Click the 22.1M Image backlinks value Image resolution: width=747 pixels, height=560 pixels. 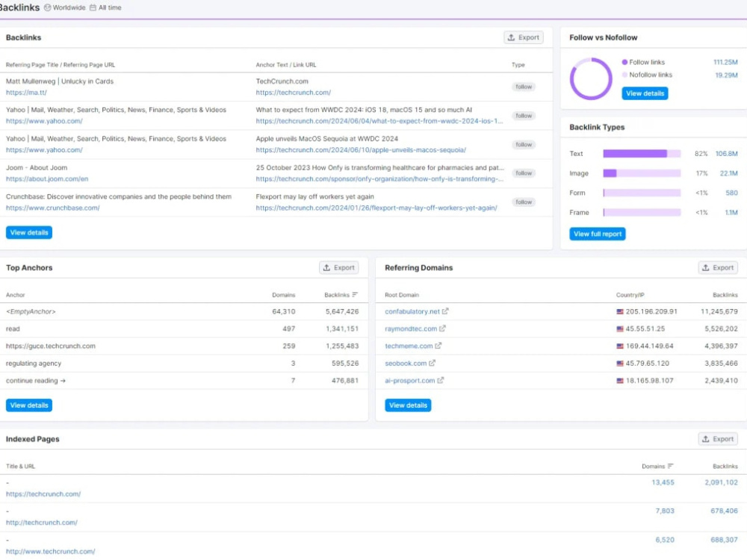[728, 173]
